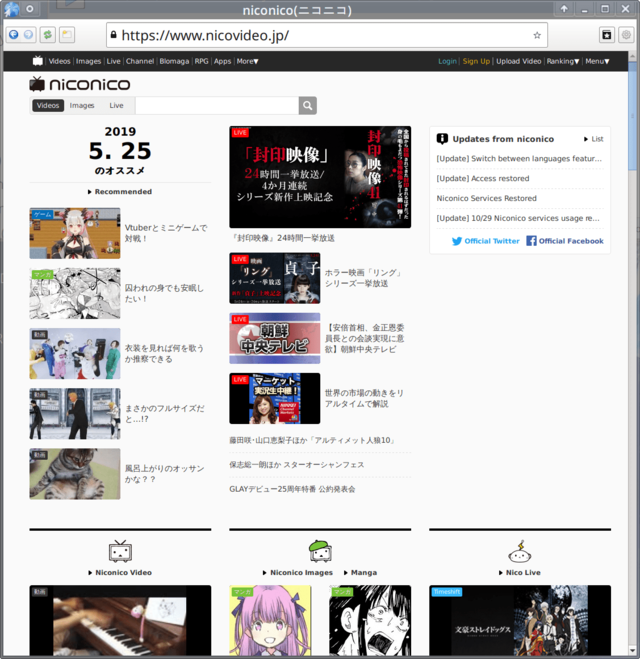Open the new tab folder icon
The width and height of the screenshot is (640, 659).
67,34
